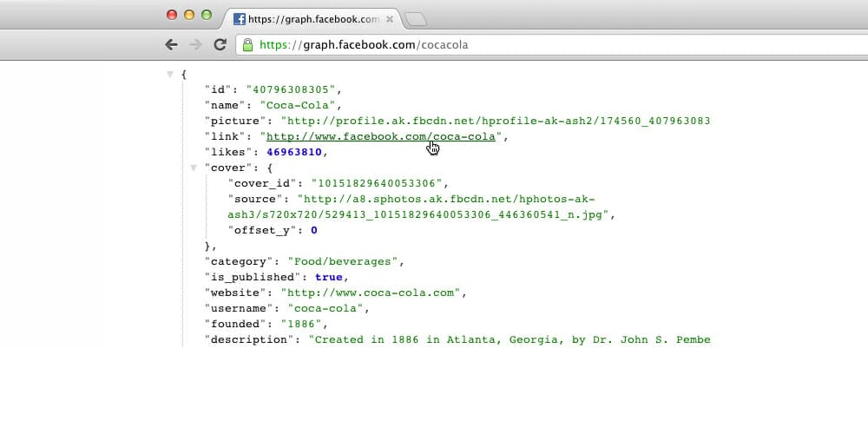The width and height of the screenshot is (868, 434).
Task: Reload the page with the refresh icon
Action: [x=220, y=45]
